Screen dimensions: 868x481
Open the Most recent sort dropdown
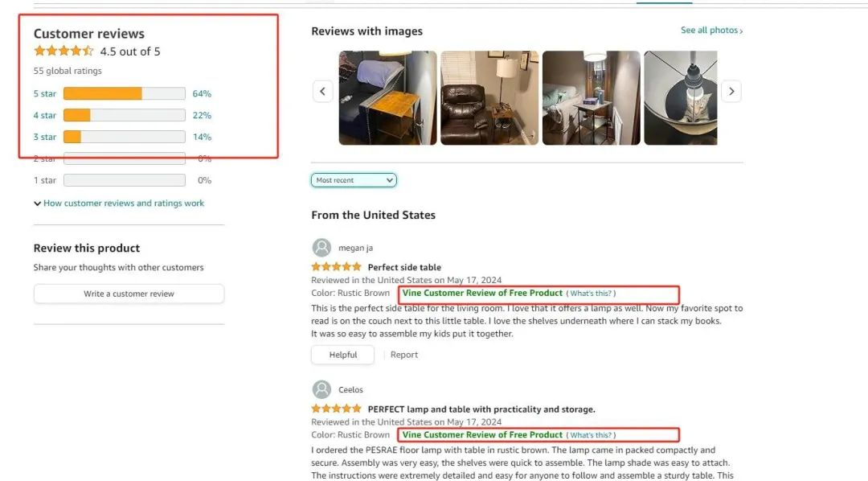point(354,180)
